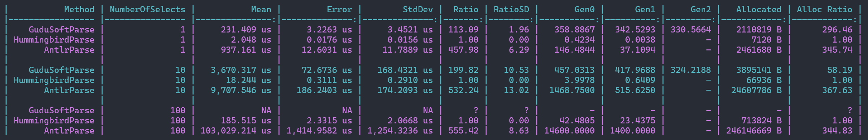
Task: Click the error value 1,414.9582 us
Action: pos(319,131)
